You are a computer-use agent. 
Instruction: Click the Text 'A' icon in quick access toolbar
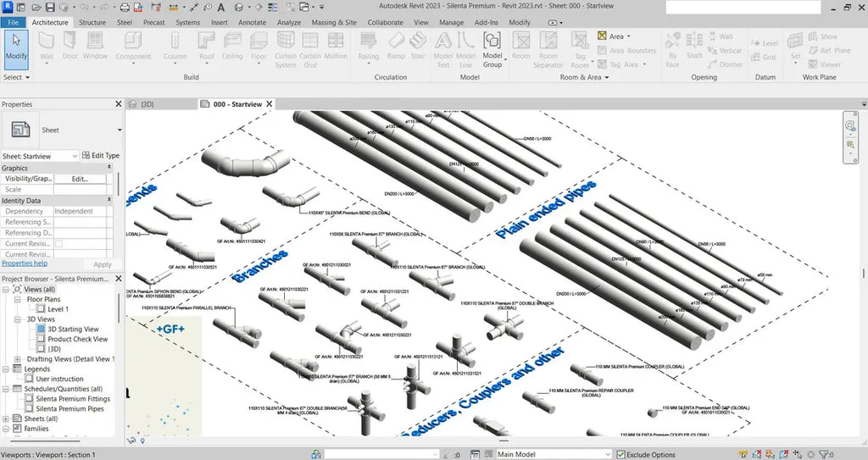pos(221,7)
